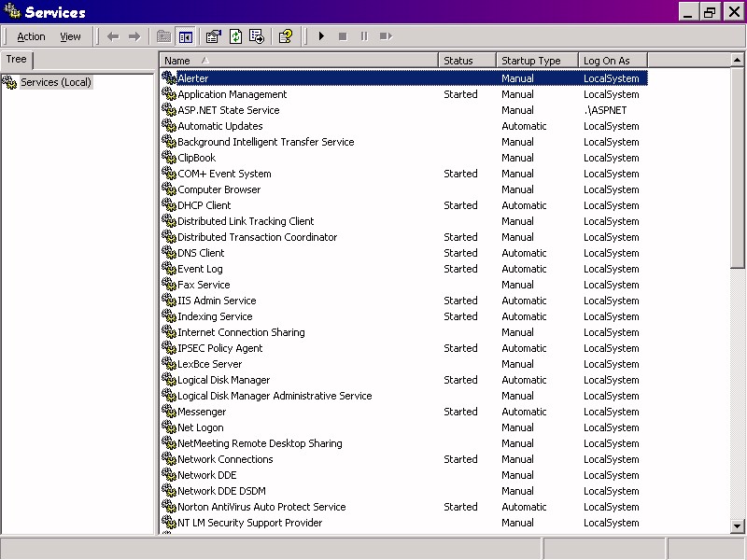Click the vertical scrollbar thumb
Image resolution: width=747 pixels, height=560 pixels.
737,168
